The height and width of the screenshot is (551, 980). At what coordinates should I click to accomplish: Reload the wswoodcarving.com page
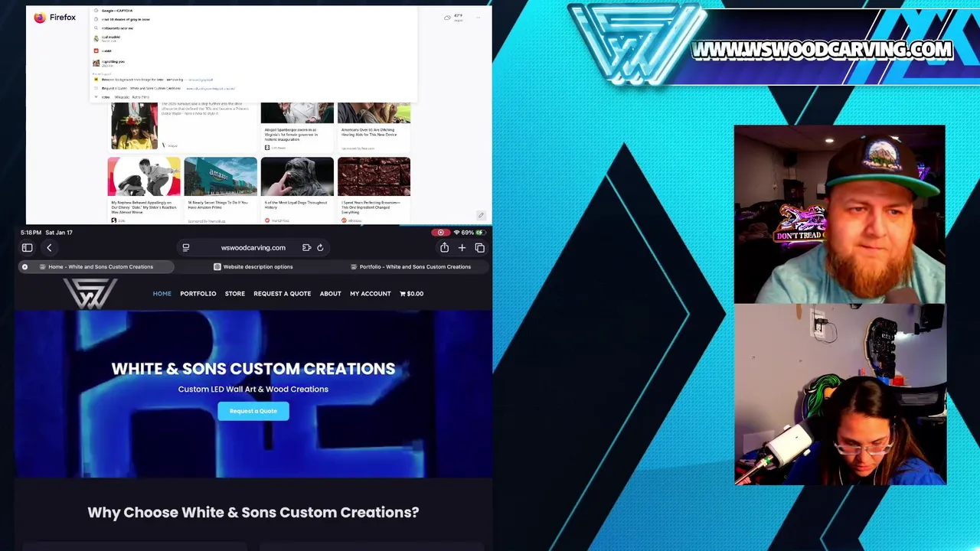coord(320,247)
